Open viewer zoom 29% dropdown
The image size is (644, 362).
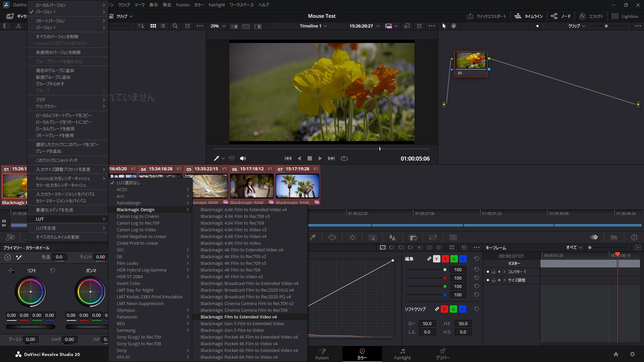click(218, 26)
